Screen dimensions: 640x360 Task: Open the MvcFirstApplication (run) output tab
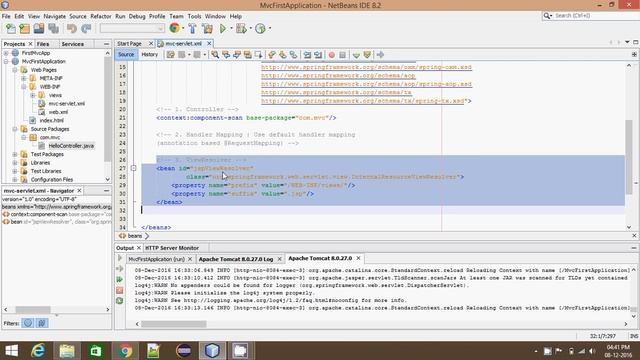click(157, 259)
